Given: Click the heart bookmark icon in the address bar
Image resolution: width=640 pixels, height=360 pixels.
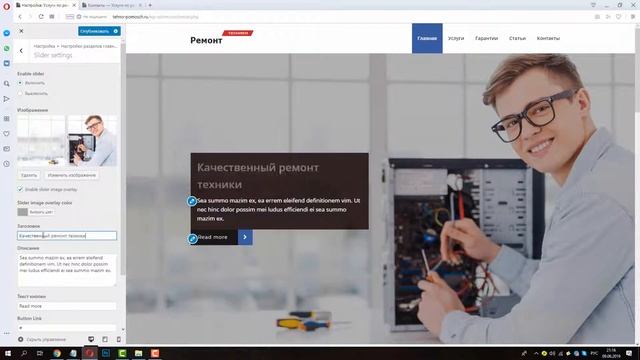Looking at the screenshot, I should [618, 17].
